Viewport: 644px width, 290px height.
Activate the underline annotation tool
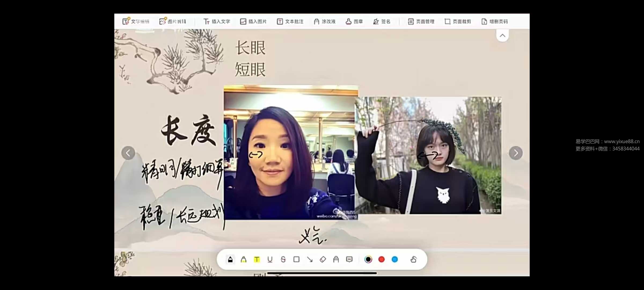(270, 259)
